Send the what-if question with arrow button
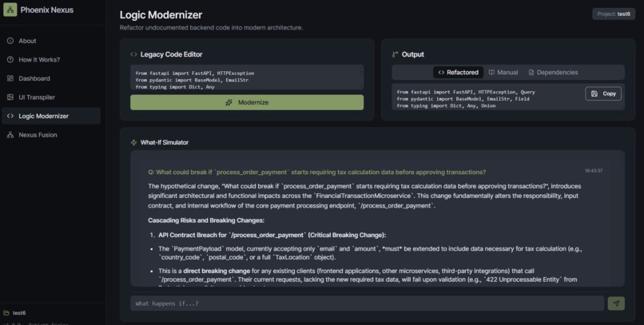 pyautogui.click(x=616, y=303)
